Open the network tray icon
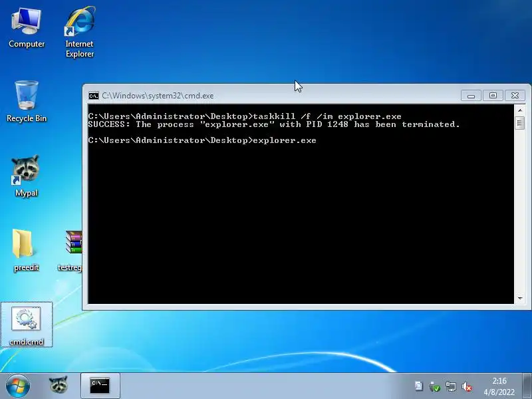This screenshot has height=399, width=532. pyautogui.click(x=451, y=386)
